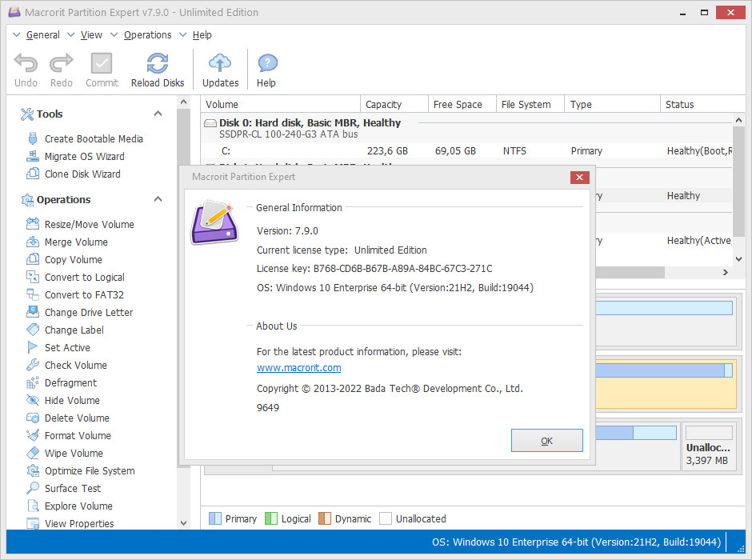Click OK in the about dialog
This screenshot has width=752, height=560.
tap(546, 441)
